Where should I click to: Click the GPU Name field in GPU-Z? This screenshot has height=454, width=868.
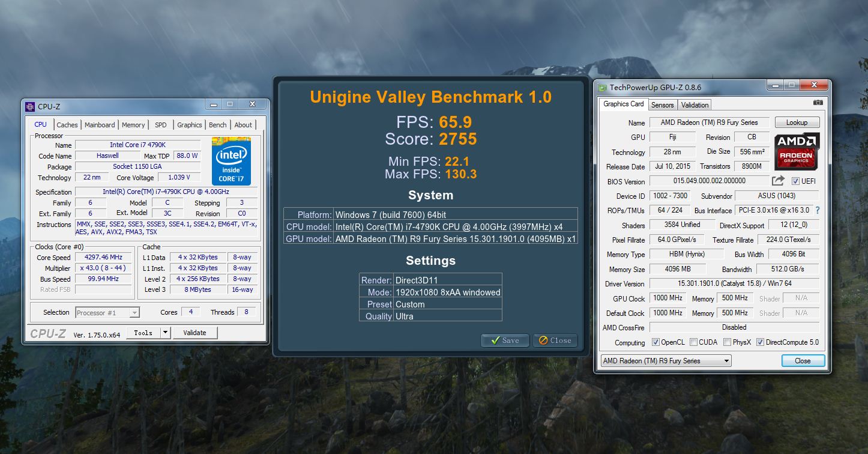[708, 123]
